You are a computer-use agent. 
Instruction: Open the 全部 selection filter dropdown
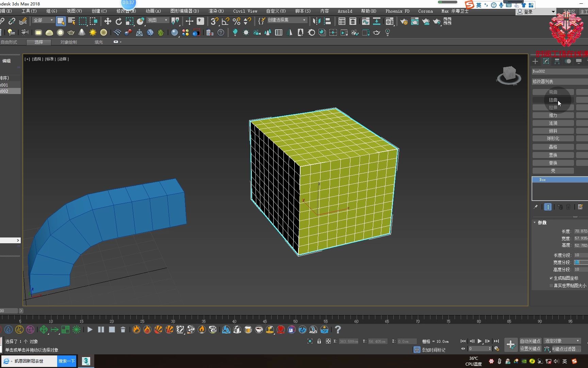pyautogui.click(x=43, y=20)
